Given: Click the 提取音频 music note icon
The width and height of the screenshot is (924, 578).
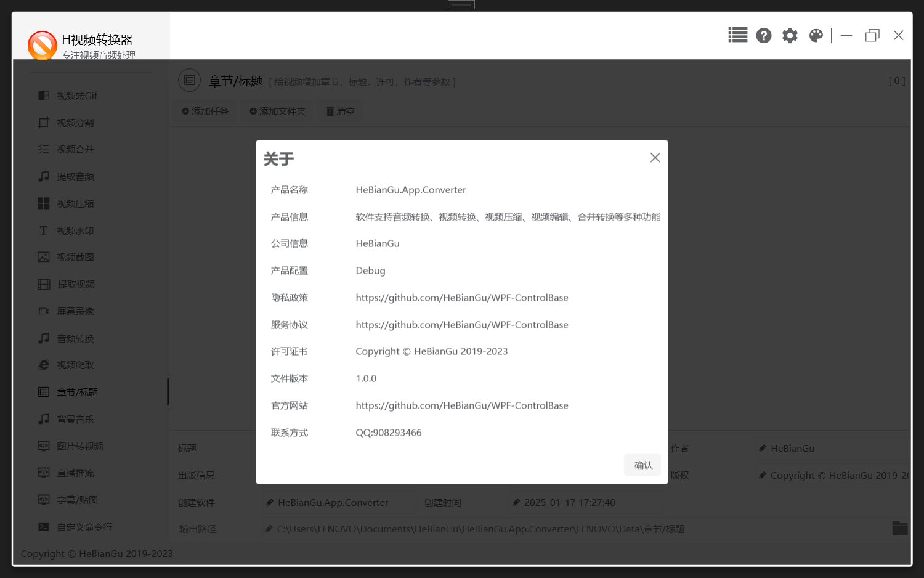Looking at the screenshot, I should pos(44,176).
